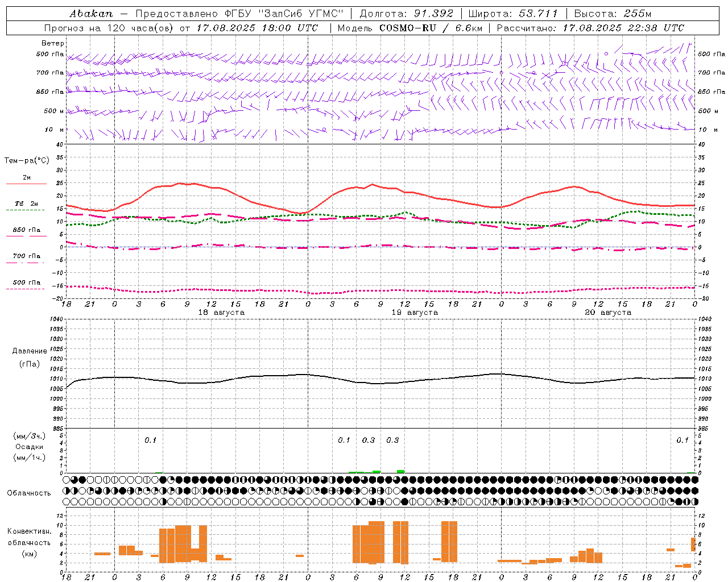Click the date label "19 августа"
The image size is (728, 582).
415,313
